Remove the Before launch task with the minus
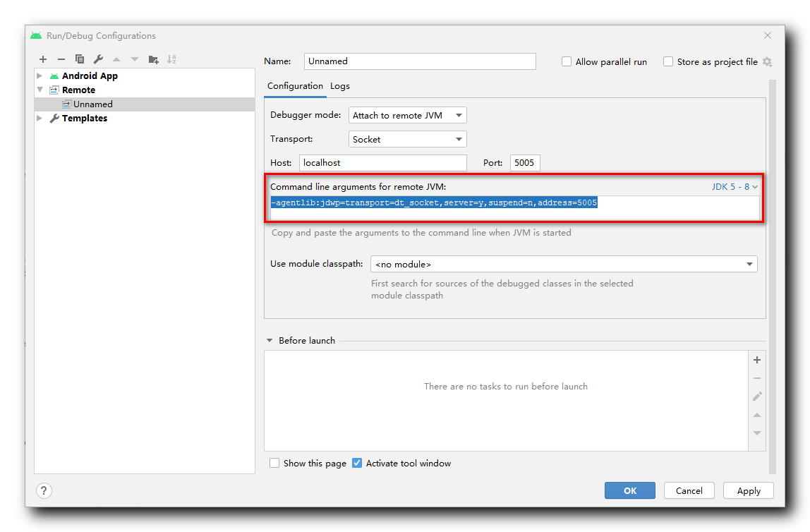810x532 pixels. [757, 378]
